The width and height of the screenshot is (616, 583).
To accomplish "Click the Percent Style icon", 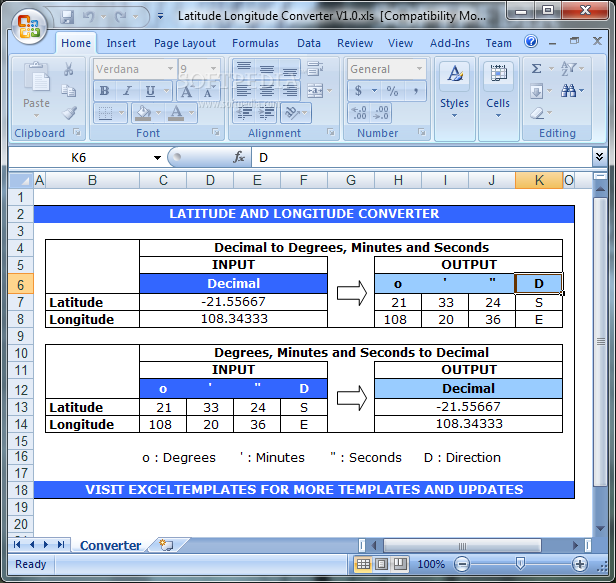I will click(x=392, y=91).
